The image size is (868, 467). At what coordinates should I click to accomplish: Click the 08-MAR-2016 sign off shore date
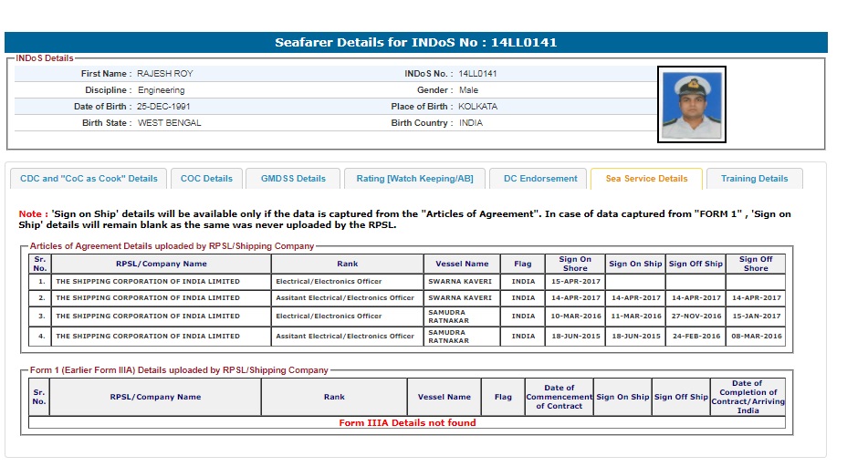coord(755,337)
